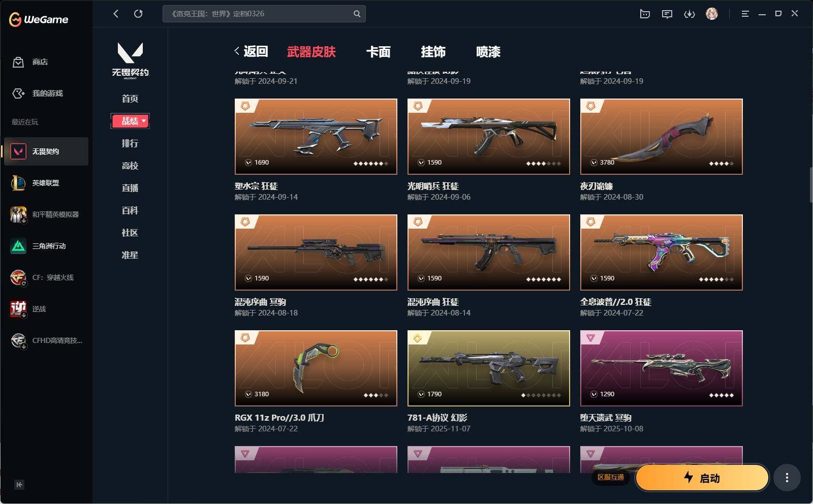813x504 pixels.
Task: Click the 启动 launch button
Action: pyautogui.click(x=702, y=478)
